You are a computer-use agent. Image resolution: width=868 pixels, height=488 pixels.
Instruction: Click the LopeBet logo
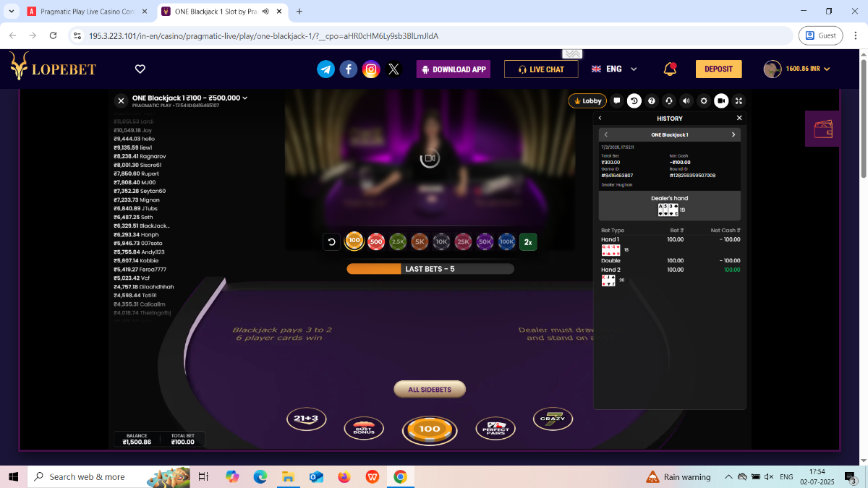52,67
